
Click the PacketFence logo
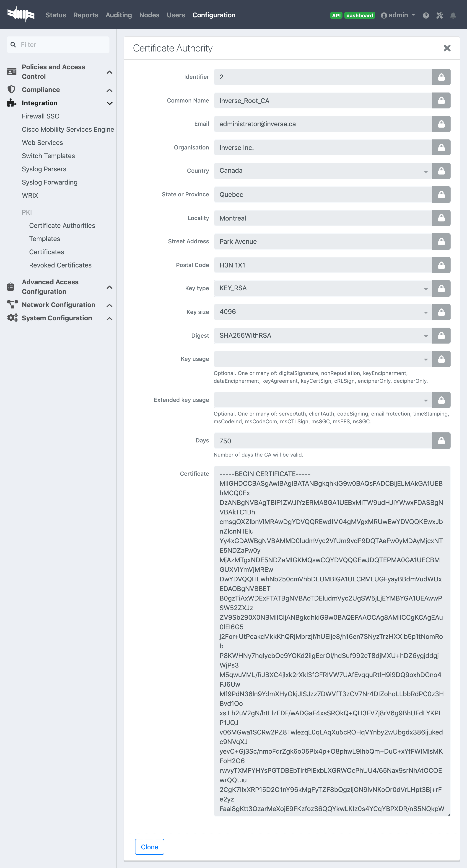pyautogui.click(x=21, y=15)
